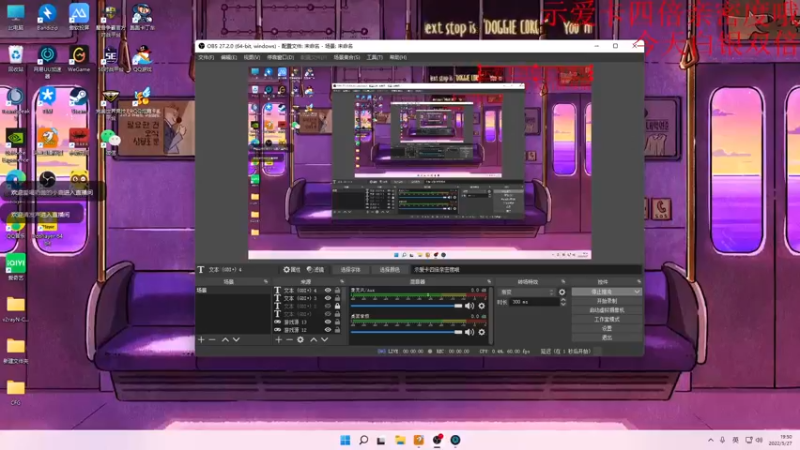Viewport: 800px width, 450px height.
Task: Remove the selected source with the minus icon
Action: click(289, 339)
